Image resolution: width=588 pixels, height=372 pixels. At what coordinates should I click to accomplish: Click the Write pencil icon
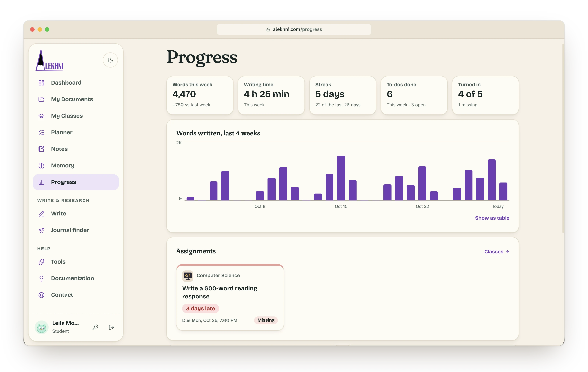point(41,214)
